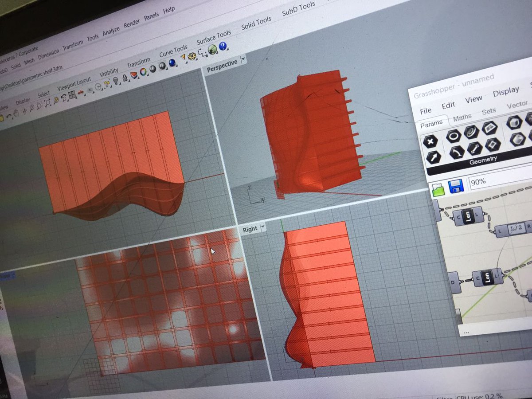Add an Arc parameter hexagon icon

[457, 152]
